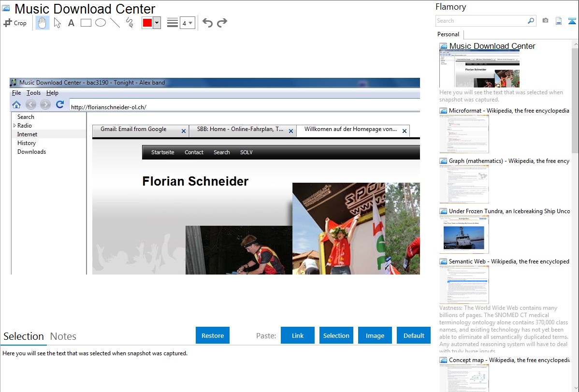The width and height of the screenshot is (579, 392).
Task: Open the Personal tab
Action: point(448,34)
